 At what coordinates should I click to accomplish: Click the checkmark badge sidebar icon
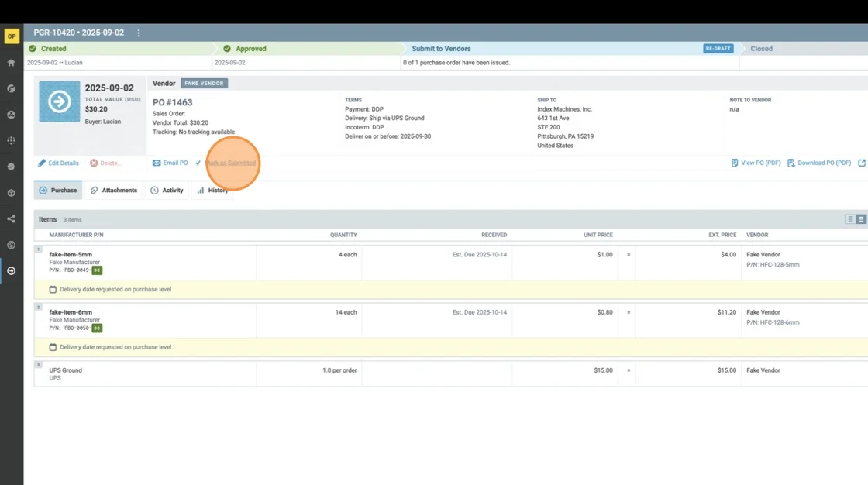tap(12, 167)
